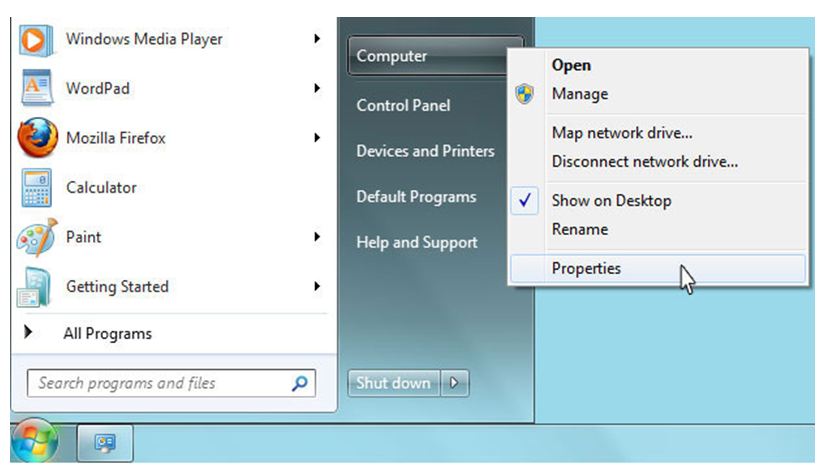
Task: Click the pinned taskbar program icon
Action: [105, 443]
